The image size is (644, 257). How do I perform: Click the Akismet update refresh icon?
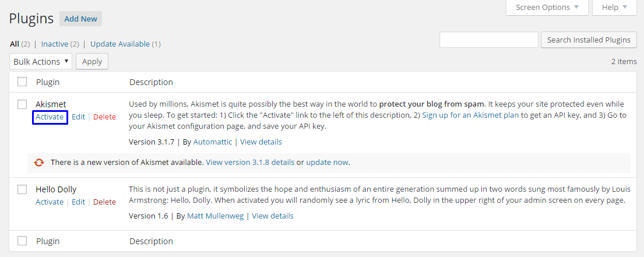39,163
